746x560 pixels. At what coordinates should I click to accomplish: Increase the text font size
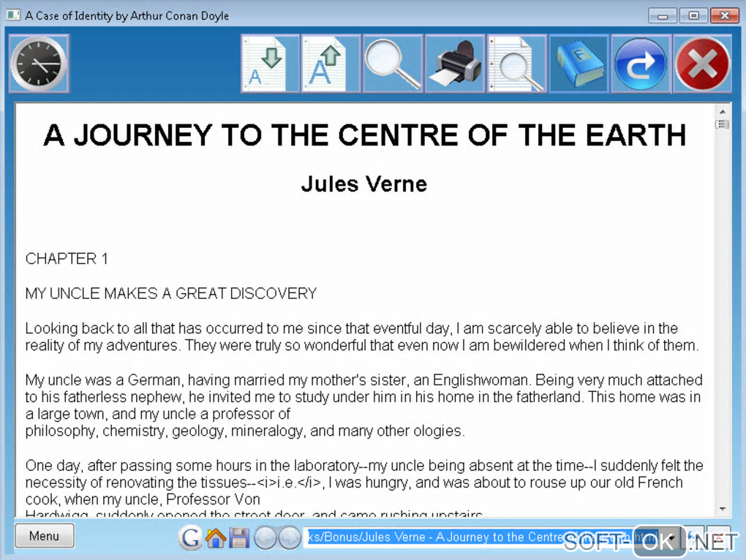pos(331,63)
